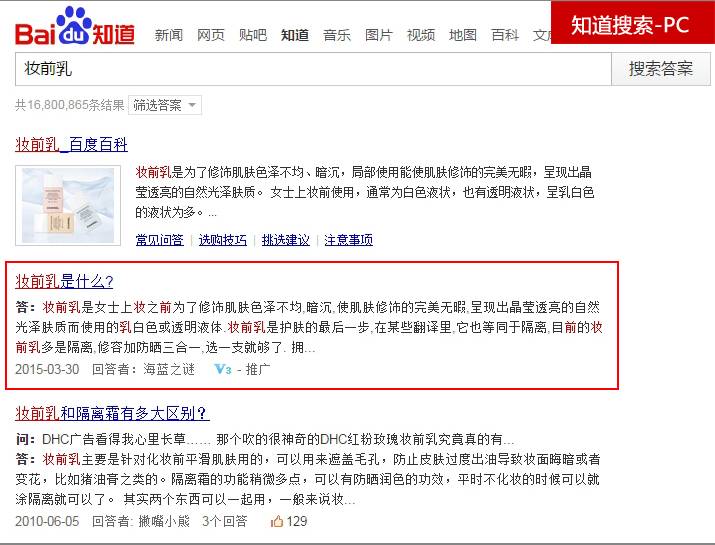715x545 pixels.
Task: Open the 妆前乳_百度百科 result link
Action: point(72,145)
